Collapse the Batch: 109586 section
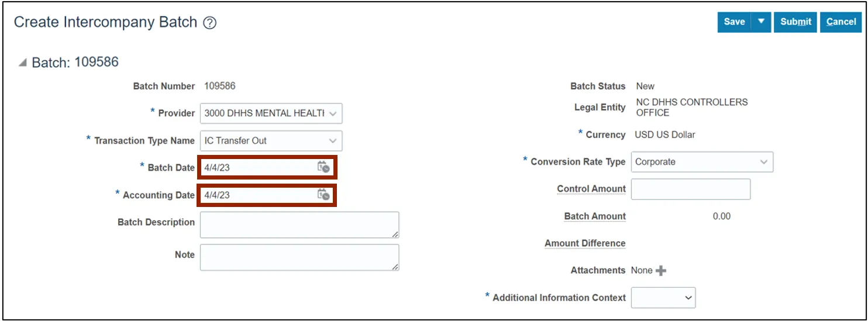Image resolution: width=868 pixels, height=321 pixels. (x=22, y=63)
